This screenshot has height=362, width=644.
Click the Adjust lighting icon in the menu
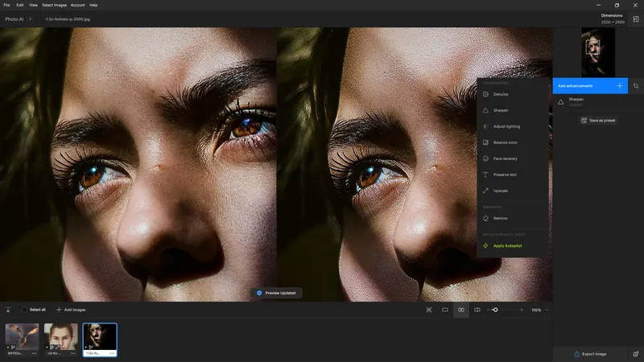(485, 126)
